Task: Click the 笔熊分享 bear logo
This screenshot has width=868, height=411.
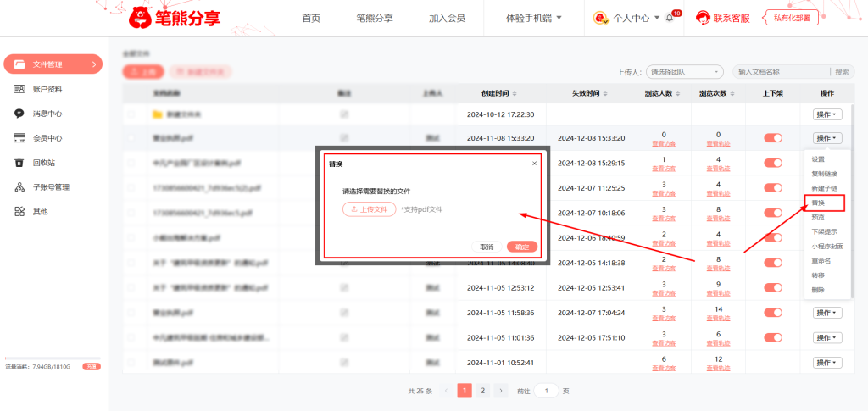Action: click(141, 17)
